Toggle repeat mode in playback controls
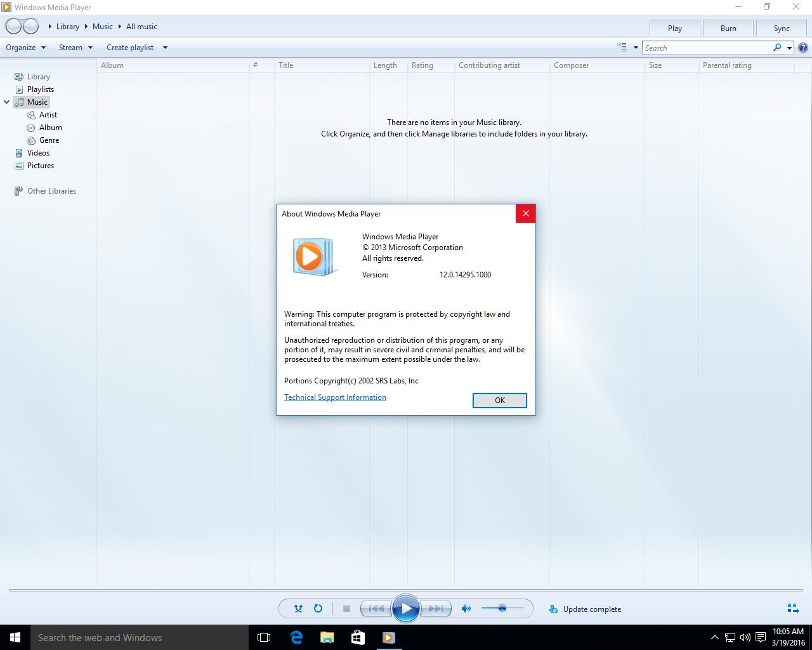The height and width of the screenshot is (650, 812). tap(318, 608)
